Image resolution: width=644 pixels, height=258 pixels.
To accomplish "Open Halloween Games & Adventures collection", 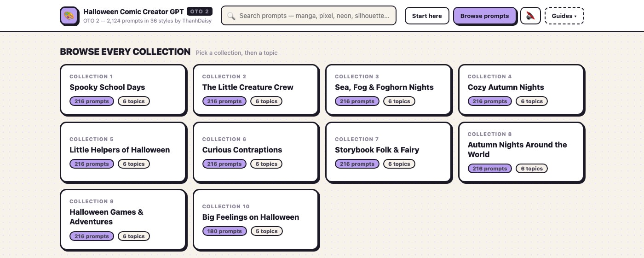I will pos(123,219).
